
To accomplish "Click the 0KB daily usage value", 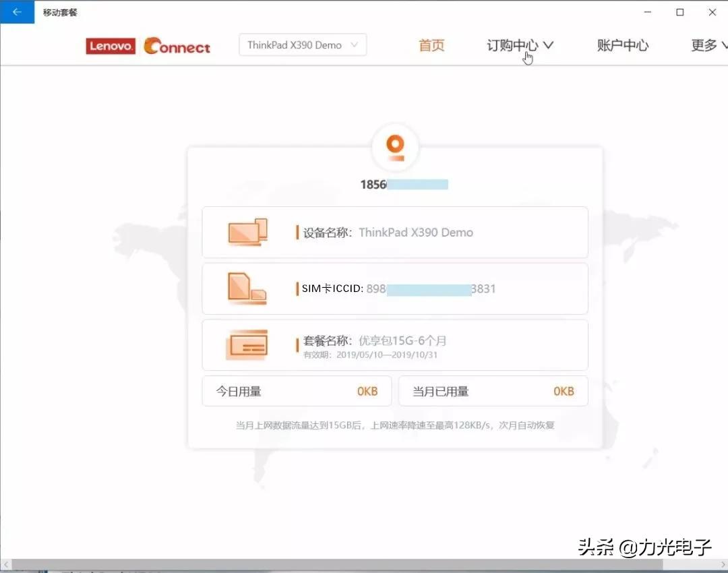I will (368, 391).
